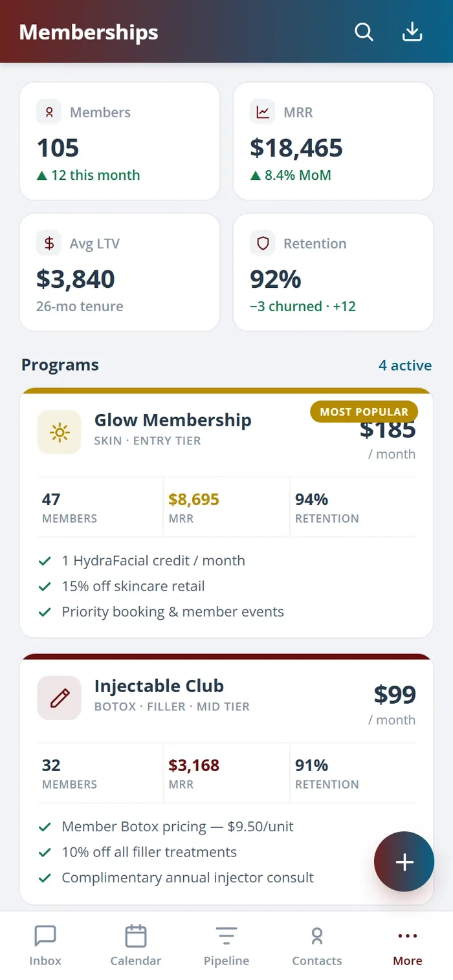Select the Most Popular badge
Image resolution: width=453 pixels, height=980 pixels.
coord(364,411)
